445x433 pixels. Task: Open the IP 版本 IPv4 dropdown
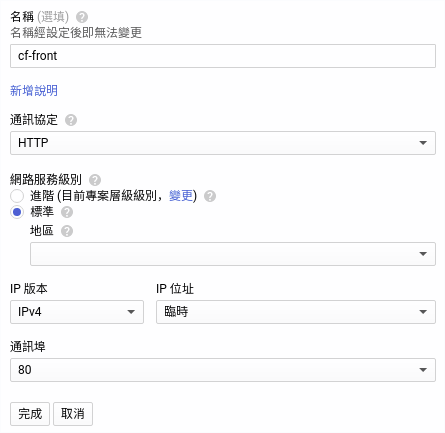[x=77, y=312]
